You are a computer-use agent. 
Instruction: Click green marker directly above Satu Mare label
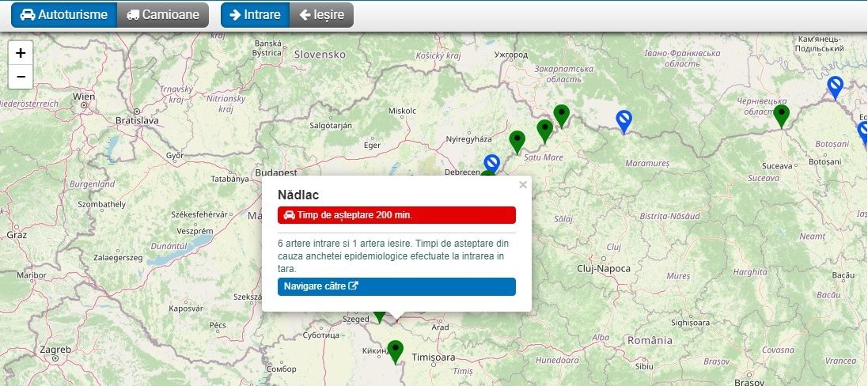(x=544, y=131)
